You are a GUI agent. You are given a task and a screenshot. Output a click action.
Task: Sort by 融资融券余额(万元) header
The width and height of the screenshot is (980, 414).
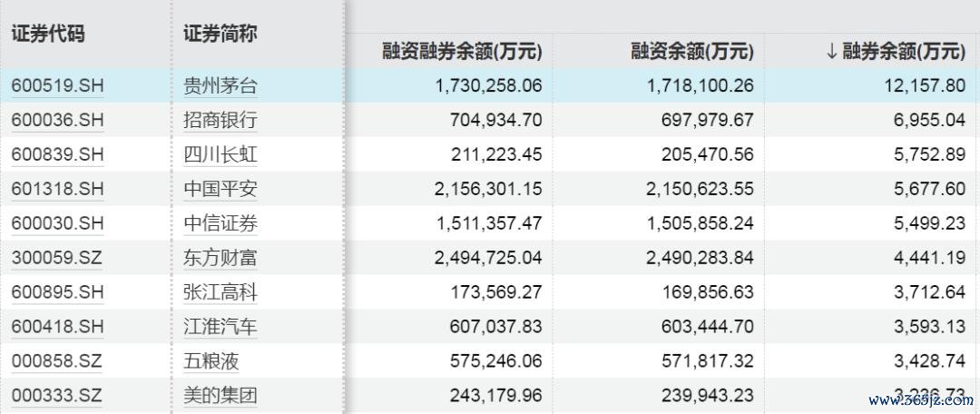pos(462,52)
